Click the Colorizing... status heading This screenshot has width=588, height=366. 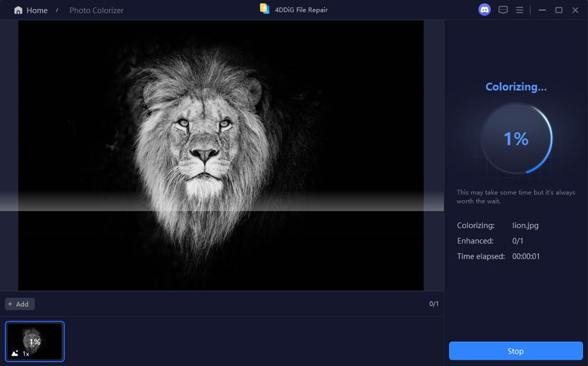[x=516, y=87]
